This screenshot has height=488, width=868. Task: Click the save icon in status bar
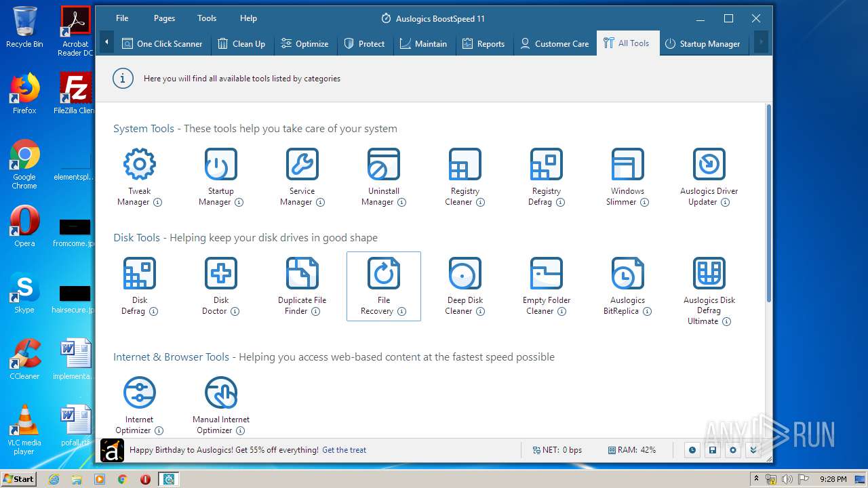coord(712,450)
